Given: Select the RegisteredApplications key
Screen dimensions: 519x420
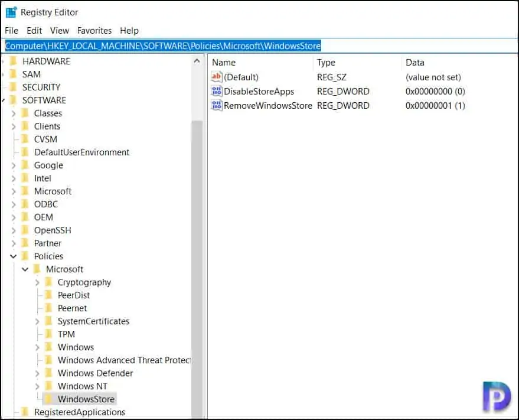Looking at the screenshot, I should click(80, 412).
